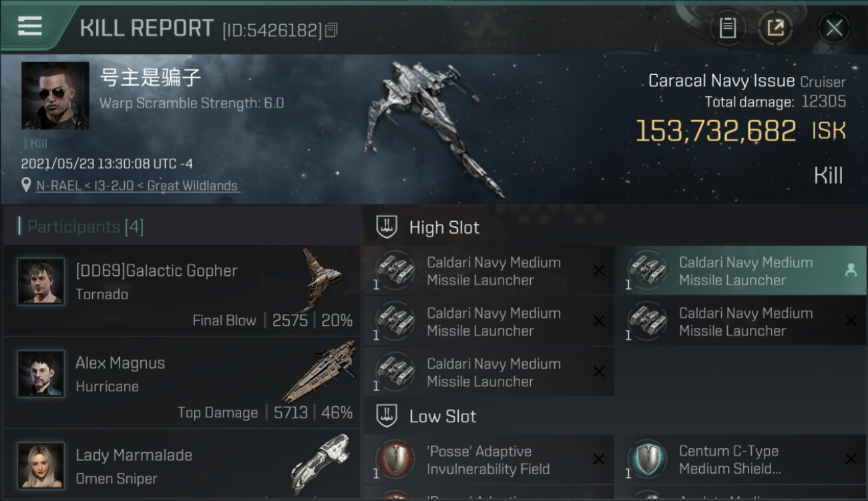
Task: Click the N-RAEL location link
Action: coord(138,186)
